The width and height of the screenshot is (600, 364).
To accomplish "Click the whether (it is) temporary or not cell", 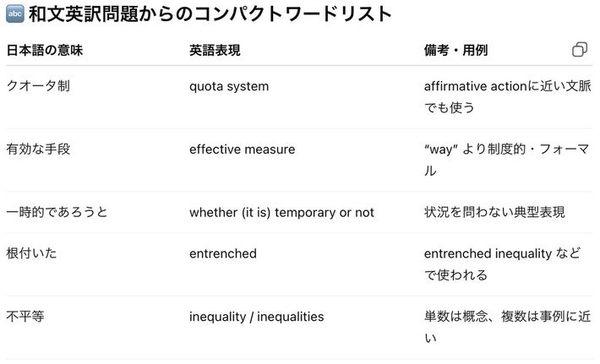I will [x=281, y=212].
